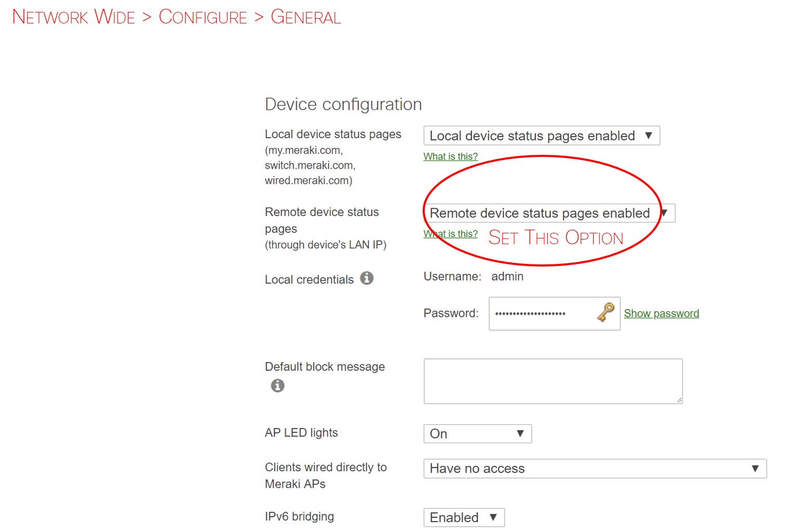Click What is this link under Local device status pages

click(450, 156)
